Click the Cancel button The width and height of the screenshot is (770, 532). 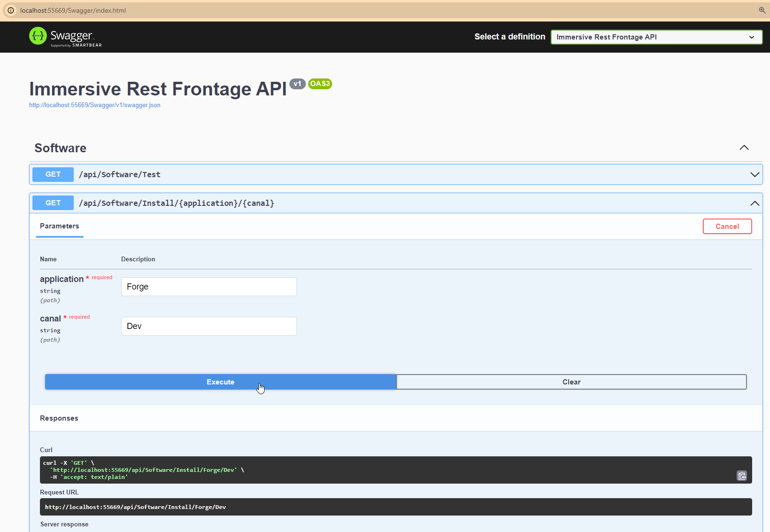(727, 226)
